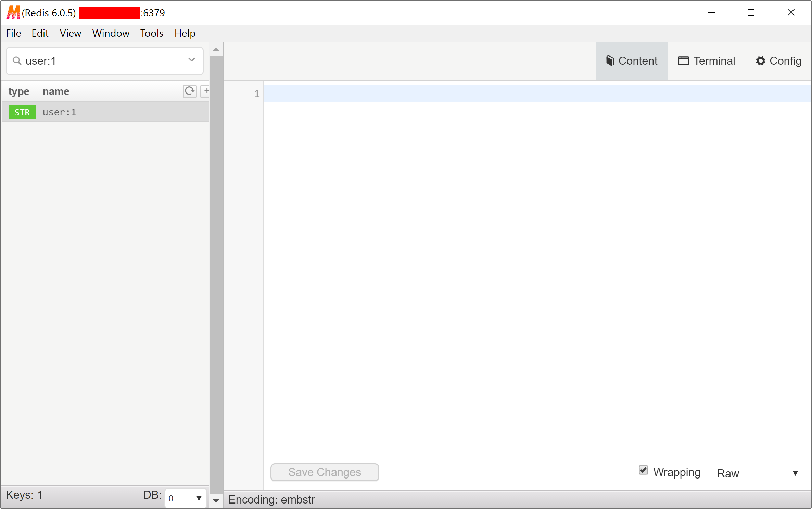
Task: Open the File menu
Action: coord(14,33)
